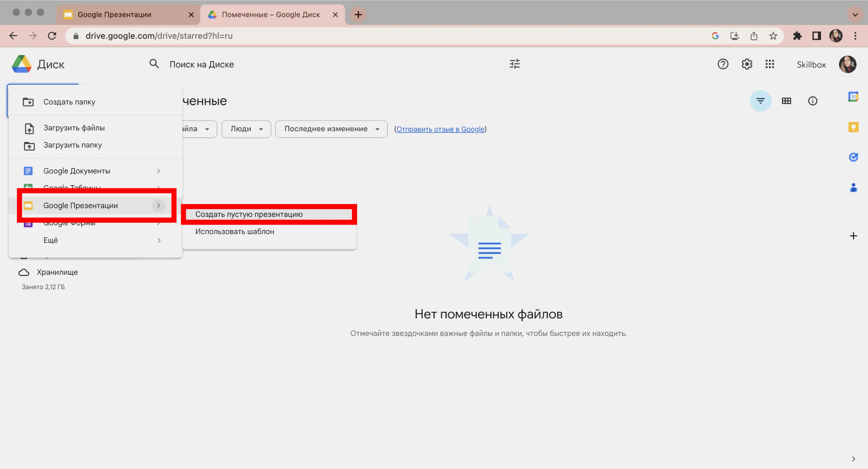Bookmark this page with star icon
868x469 pixels.
tap(773, 36)
